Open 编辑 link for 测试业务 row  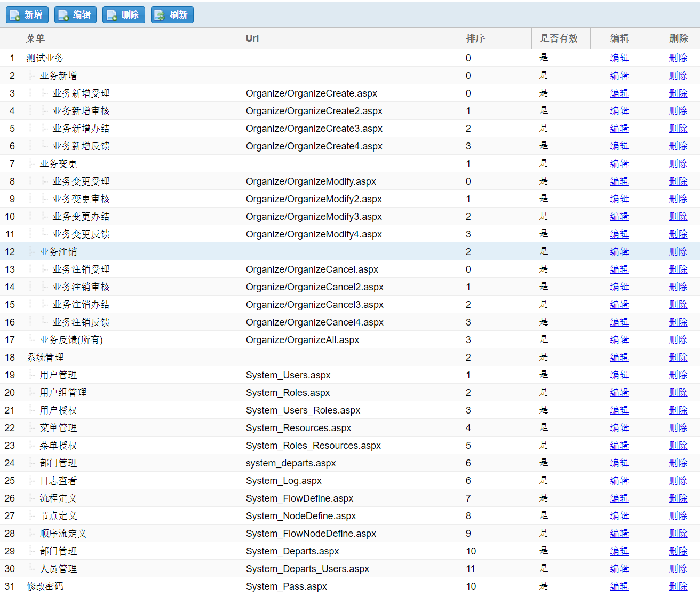tap(619, 58)
